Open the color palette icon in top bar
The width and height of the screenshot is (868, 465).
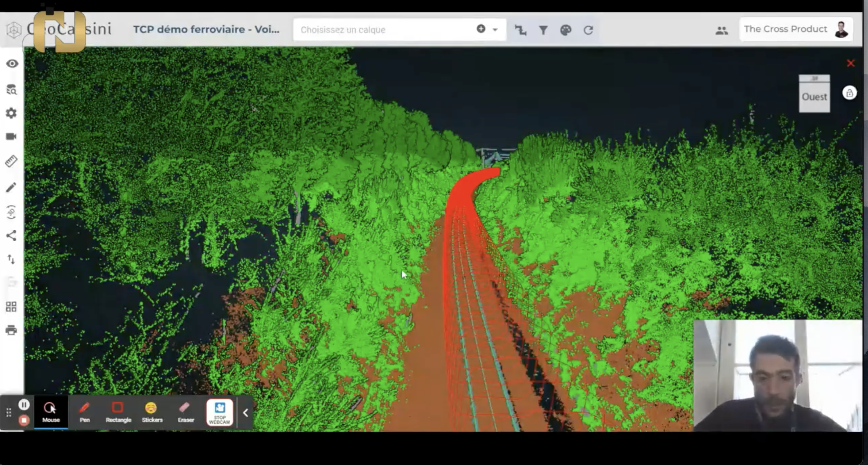tap(566, 30)
